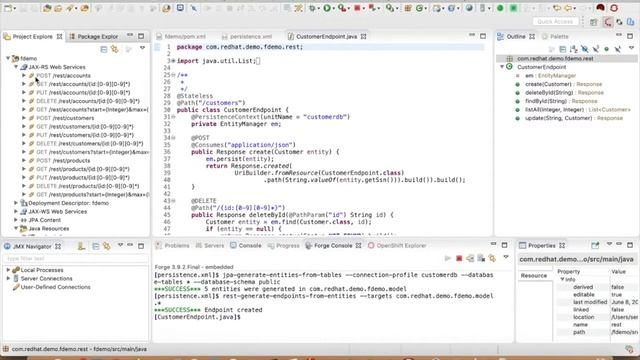Viewport: 640px width, 360px height.
Task: Click JMX Navigator new connection icon
Action: tap(81, 246)
